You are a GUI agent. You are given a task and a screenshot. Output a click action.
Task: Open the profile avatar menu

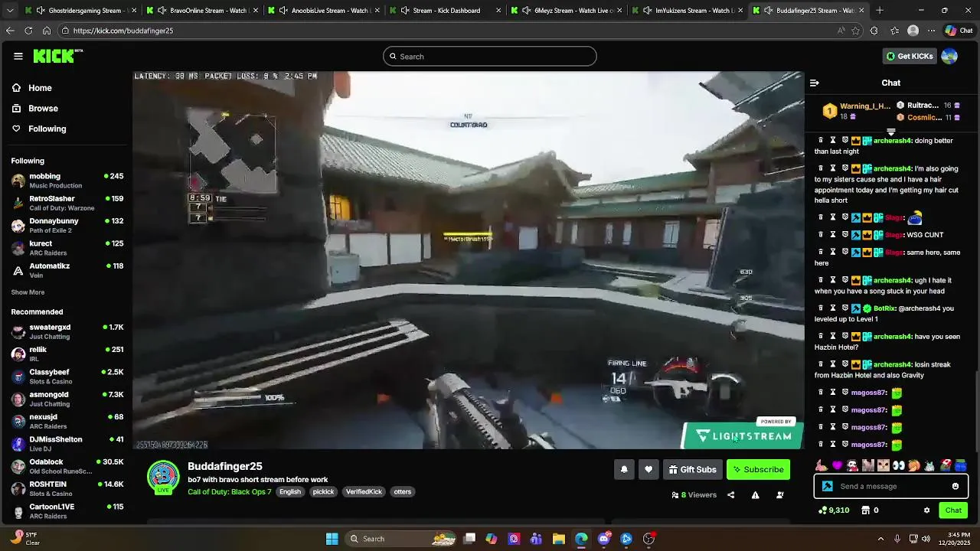pyautogui.click(x=949, y=56)
